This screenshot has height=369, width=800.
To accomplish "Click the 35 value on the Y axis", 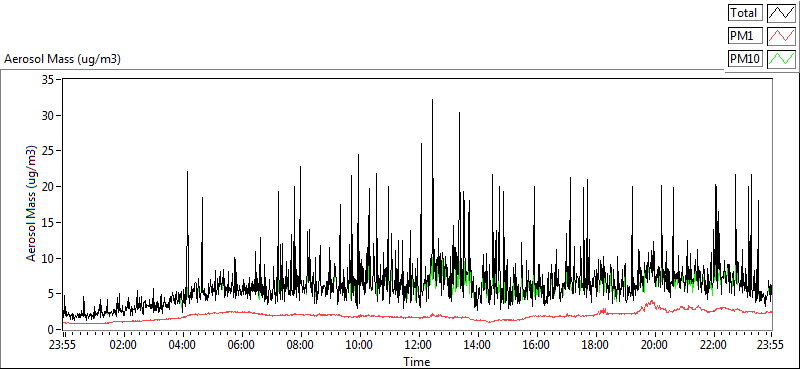I will coord(49,79).
